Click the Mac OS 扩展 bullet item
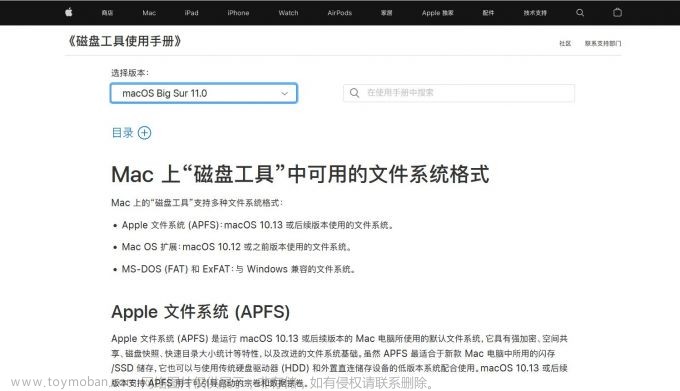Image resolution: width=680 pixels, height=391 pixels. [x=237, y=247]
